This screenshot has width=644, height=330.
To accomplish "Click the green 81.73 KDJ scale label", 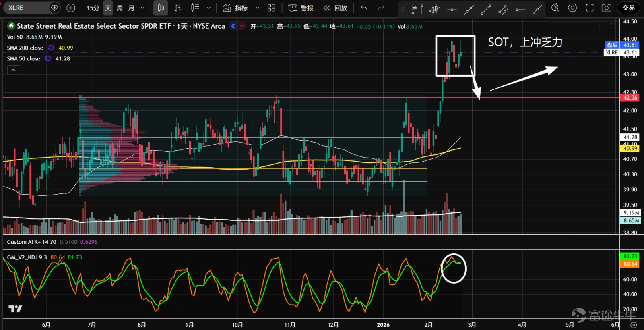I will pyautogui.click(x=630, y=256).
